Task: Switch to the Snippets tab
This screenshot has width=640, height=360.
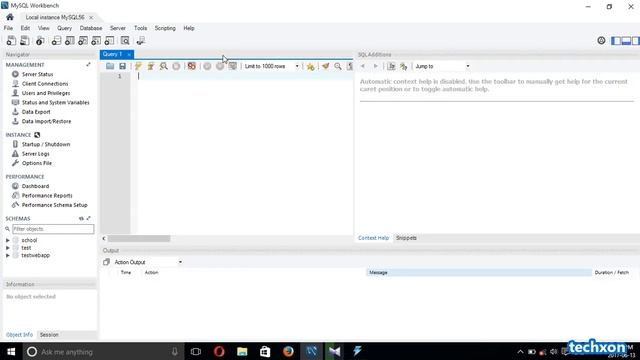Action: (406, 238)
